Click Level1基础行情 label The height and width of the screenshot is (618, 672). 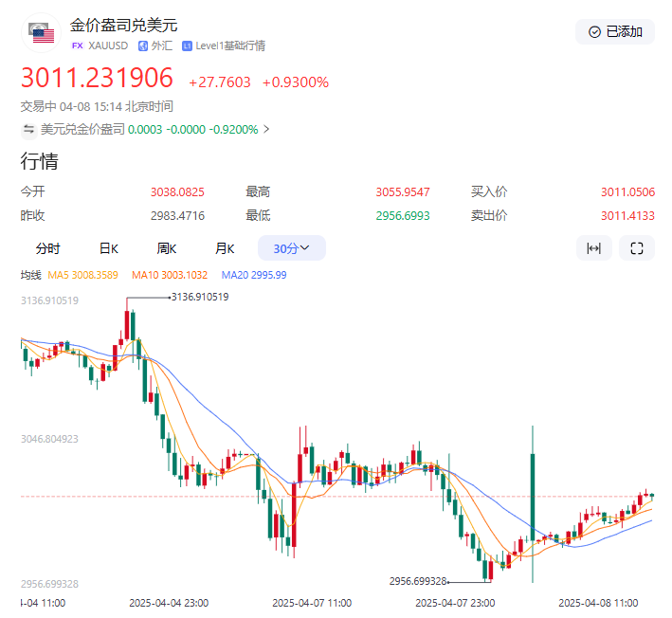[230, 45]
